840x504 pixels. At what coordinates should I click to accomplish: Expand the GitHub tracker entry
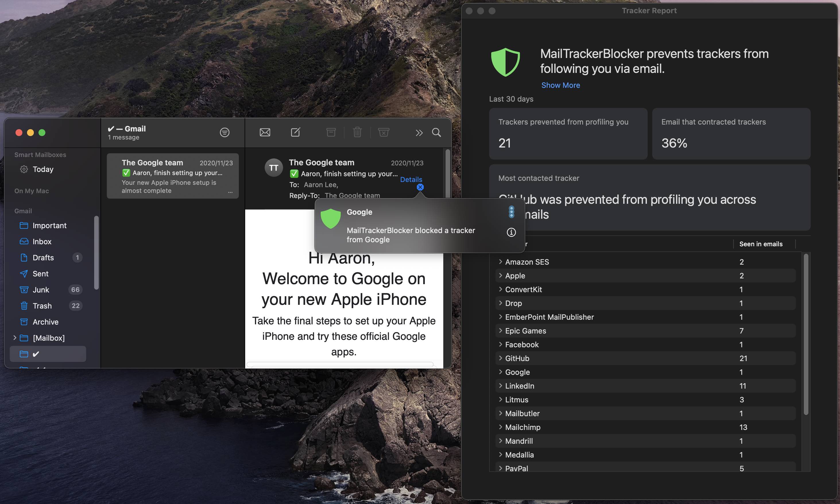500,358
